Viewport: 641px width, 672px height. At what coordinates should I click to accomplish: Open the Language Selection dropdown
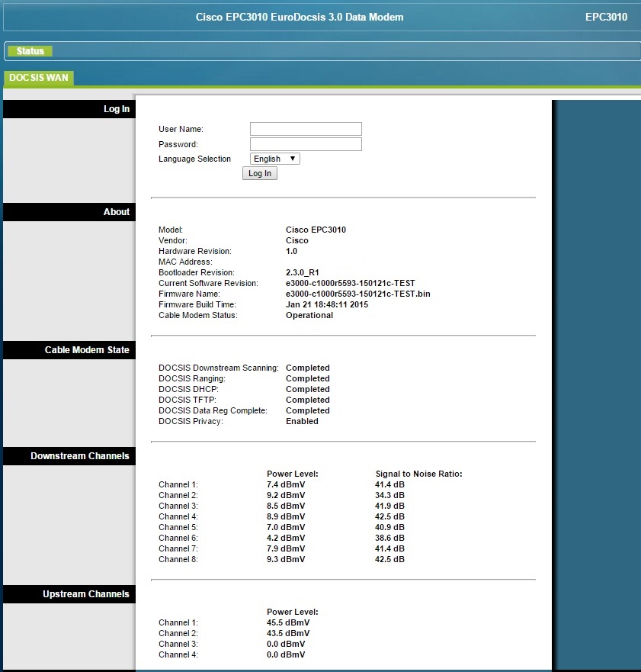coord(275,159)
